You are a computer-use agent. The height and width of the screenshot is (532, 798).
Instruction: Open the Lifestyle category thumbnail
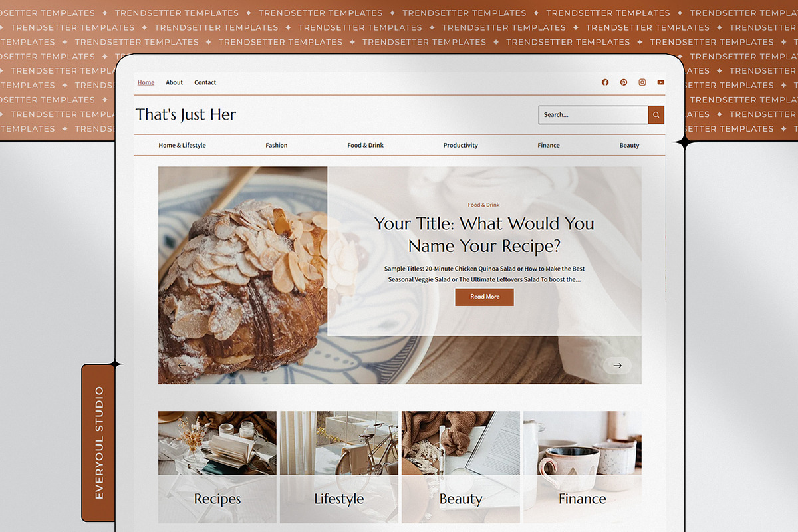coord(338,465)
